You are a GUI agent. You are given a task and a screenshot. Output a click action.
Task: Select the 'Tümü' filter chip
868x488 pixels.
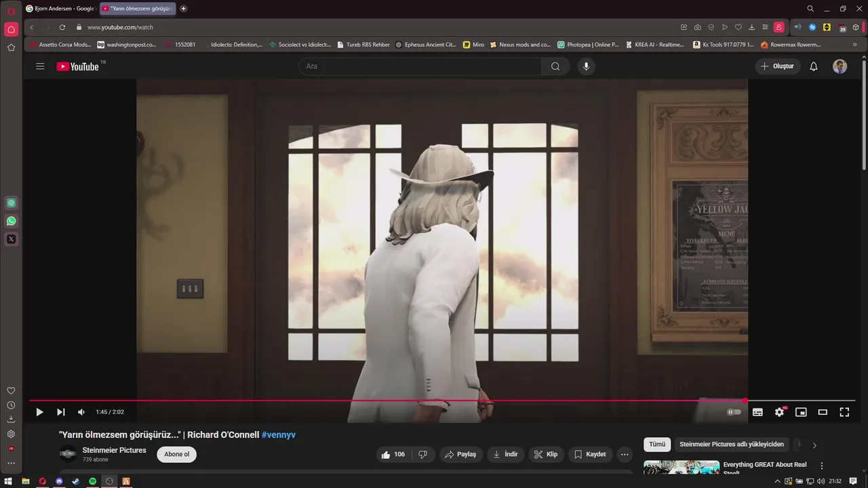[657, 445]
